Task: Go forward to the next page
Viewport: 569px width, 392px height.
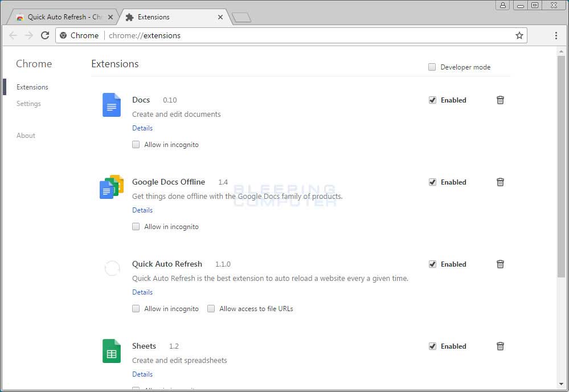Action: click(x=28, y=35)
